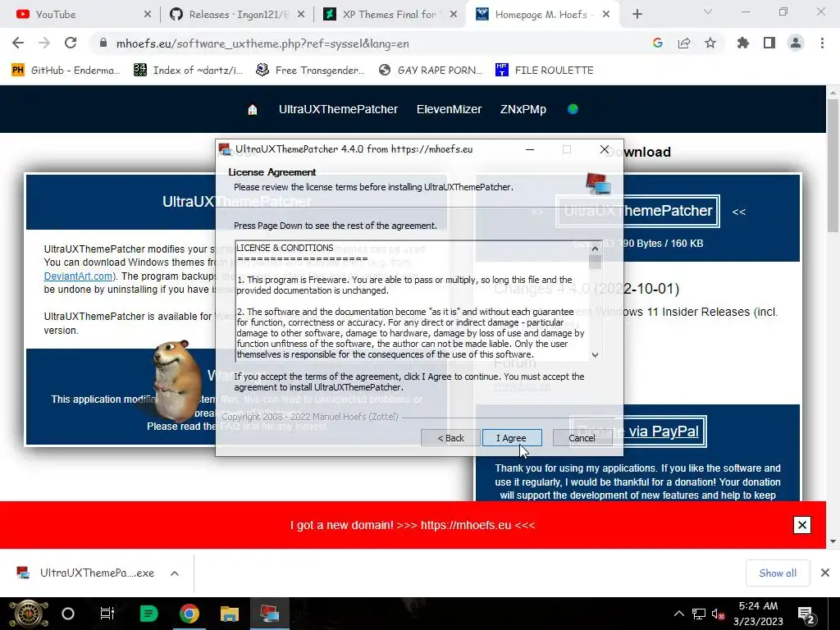Click the muted volume icon in tray
Screen dimensions: 840x630
718,614
